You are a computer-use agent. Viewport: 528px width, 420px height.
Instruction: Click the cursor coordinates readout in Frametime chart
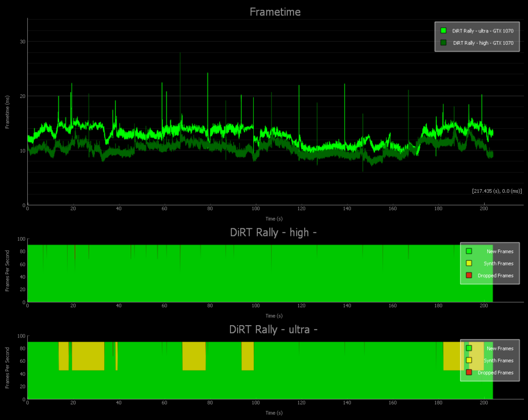497,191
